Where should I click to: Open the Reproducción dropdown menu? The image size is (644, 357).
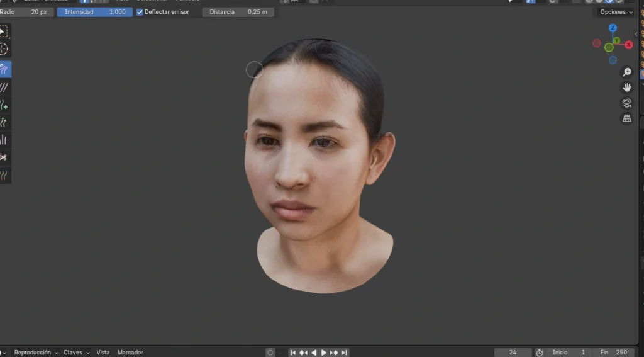36,353
